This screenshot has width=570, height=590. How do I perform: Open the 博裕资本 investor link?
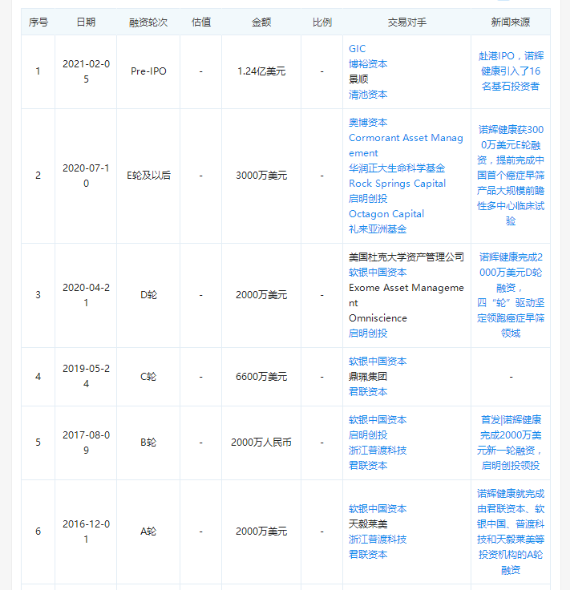[x=368, y=64]
